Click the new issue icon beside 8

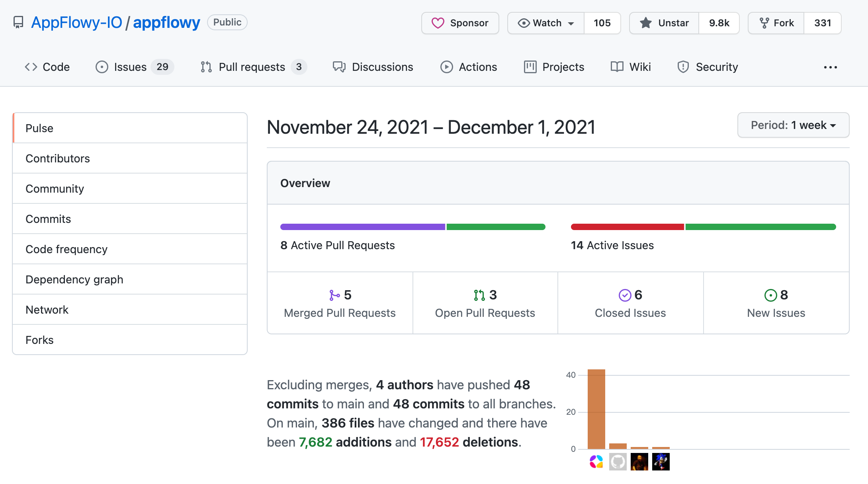[771, 295]
